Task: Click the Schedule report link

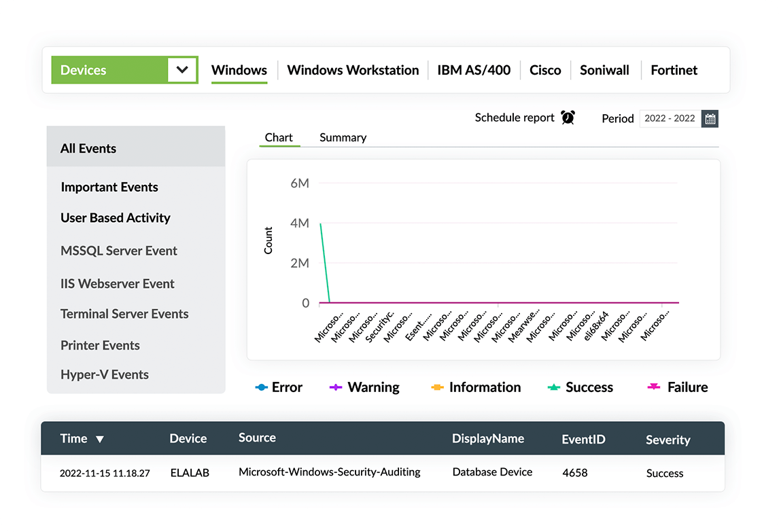Action: 515,117
